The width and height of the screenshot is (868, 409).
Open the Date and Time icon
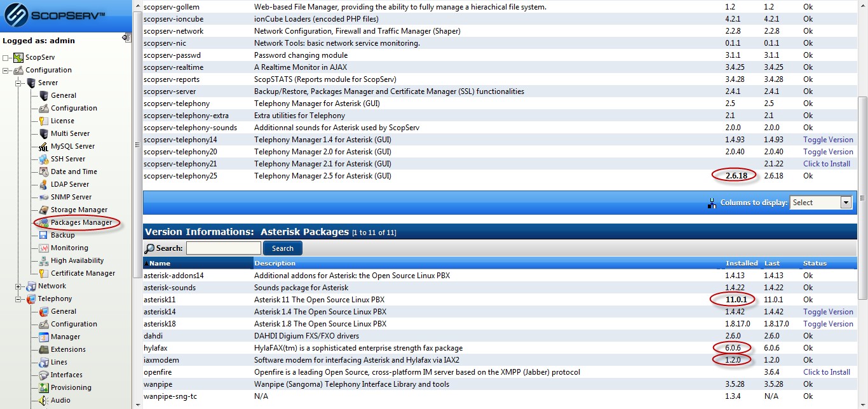pyautogui.click(x=44, y=172)
